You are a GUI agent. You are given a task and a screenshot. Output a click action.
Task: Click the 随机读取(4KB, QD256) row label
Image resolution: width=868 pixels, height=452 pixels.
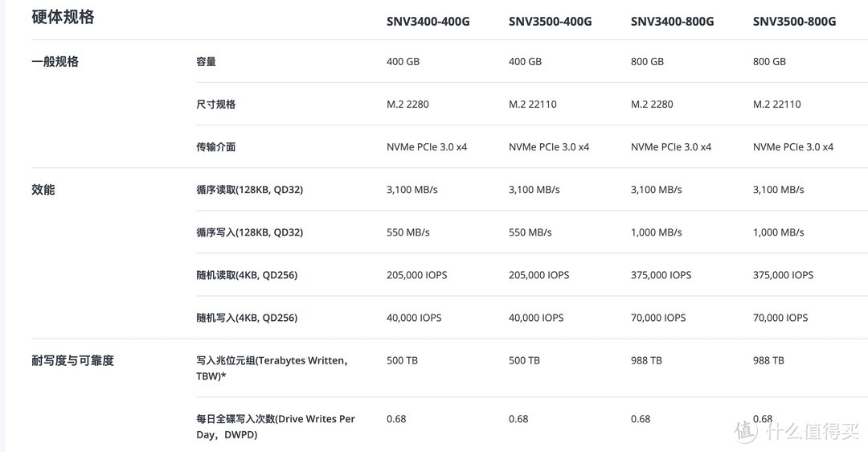pyautogui.click(x=247, y=275)
